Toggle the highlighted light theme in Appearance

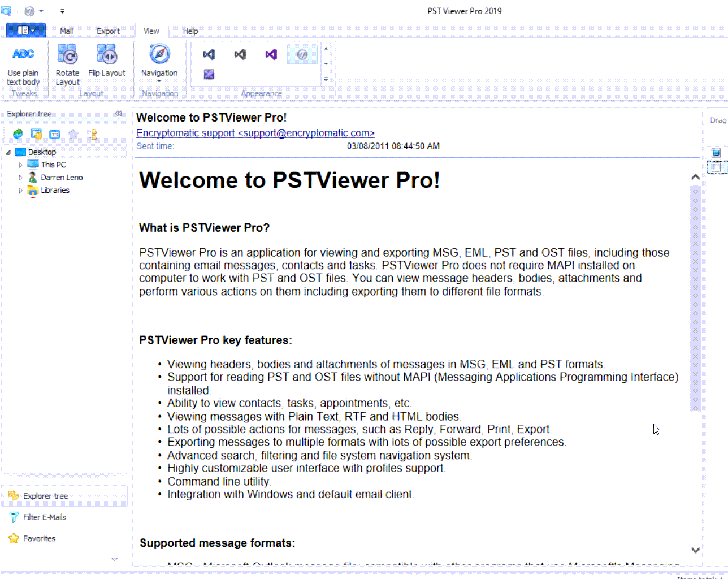tap(302, 54)
